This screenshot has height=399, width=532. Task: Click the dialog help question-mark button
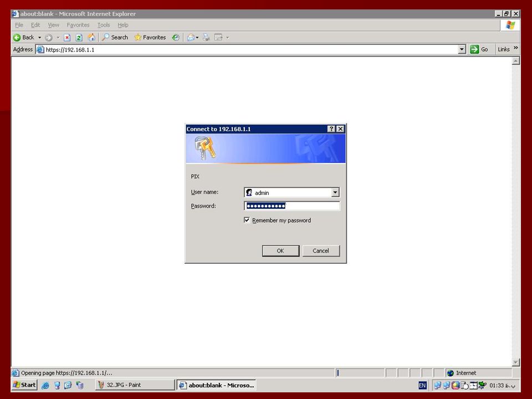click(x=331, y=129)
